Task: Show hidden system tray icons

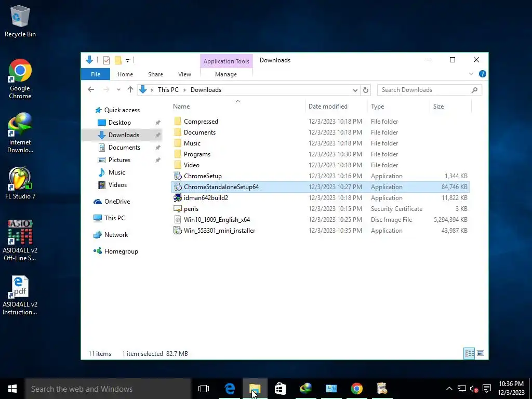Action: tap(449, 389)
